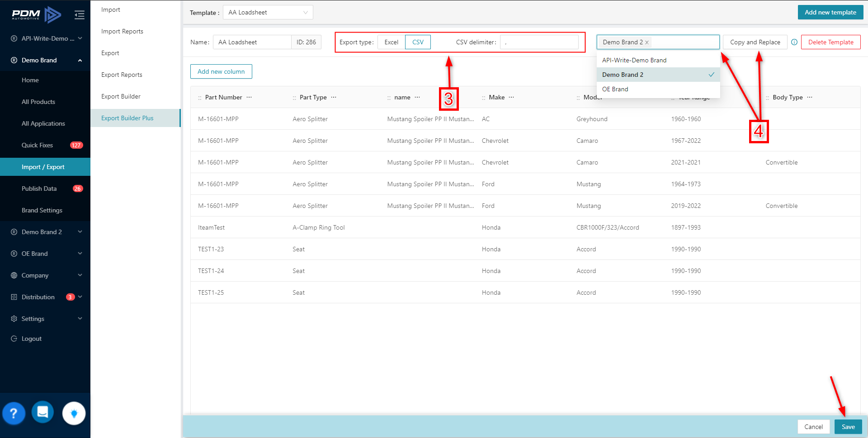Click the CSV delimiter input field
Image resolution: width=868 pixels, height=438 pixels.
[x=539, y=42]
